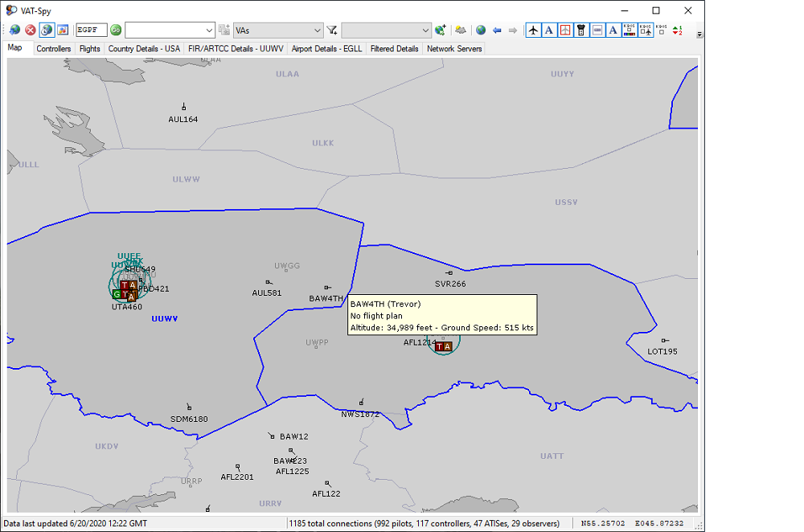Click the blue back arrow
The height and width of the screenshot is (532, 804).
pyautogui.click(x=497, y=31)
